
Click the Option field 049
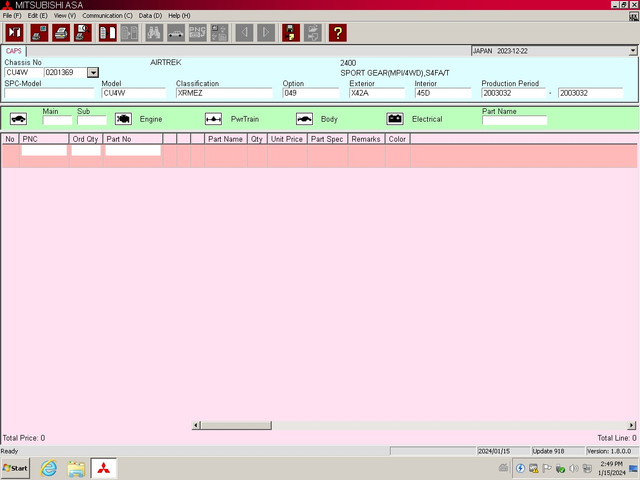click(x=311, y=93)
